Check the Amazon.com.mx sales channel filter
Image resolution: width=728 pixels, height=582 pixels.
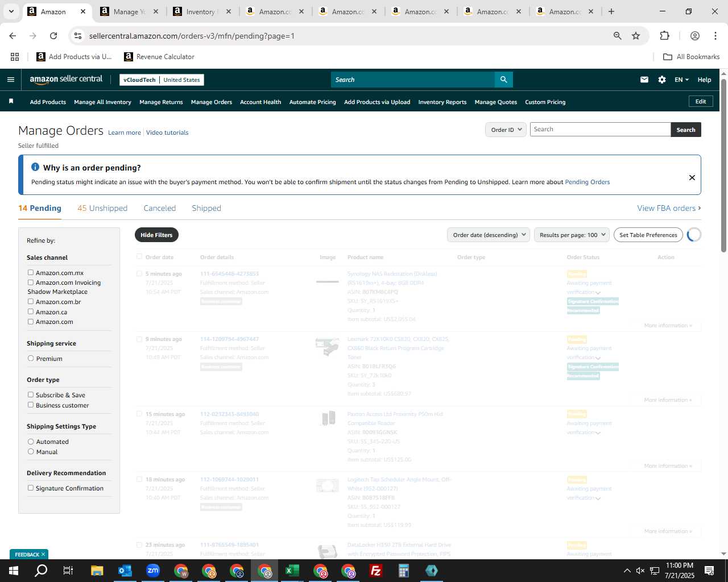(x=31, y=272)
